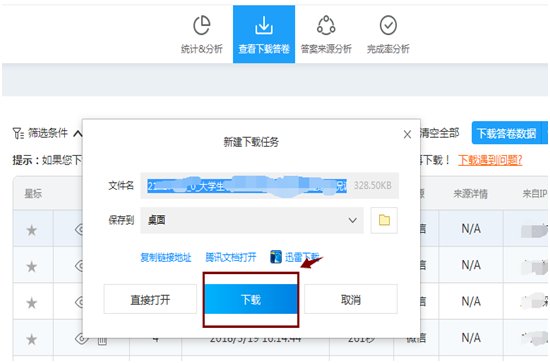Image resolution: width=550 pixels, height=363 pixels.
Task: Click the 腾讯文档打开 link
Action: (231, 257)
